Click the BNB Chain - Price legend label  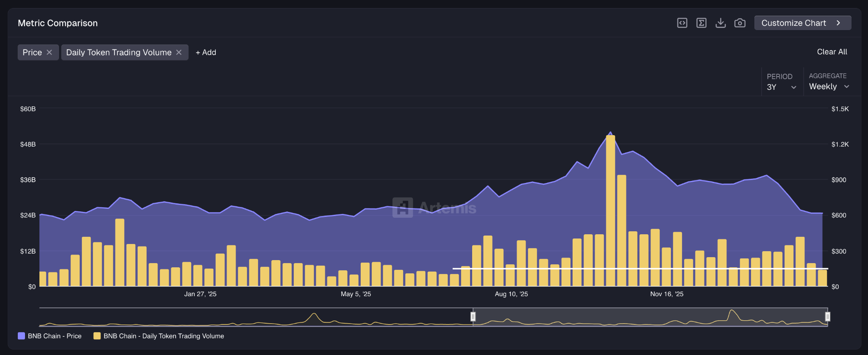click(55, 336)
